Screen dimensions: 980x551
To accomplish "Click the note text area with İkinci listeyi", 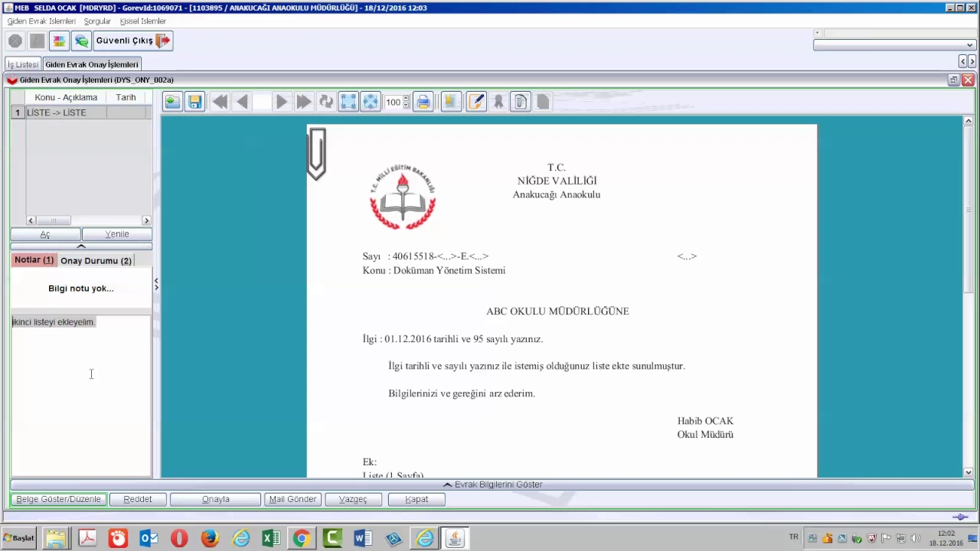I will [81, 396].
